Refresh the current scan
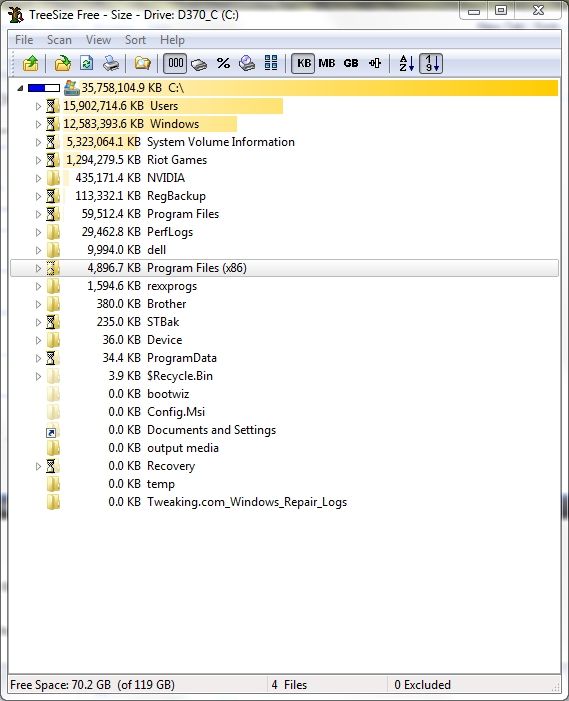This screenshot has height=701, width=569. coord(86,63)
